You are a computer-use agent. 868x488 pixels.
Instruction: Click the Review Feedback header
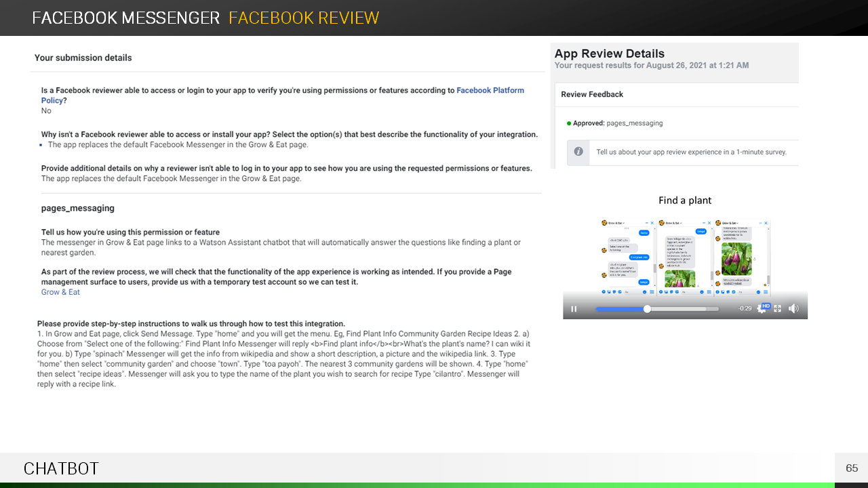click(x=592, y=94)
